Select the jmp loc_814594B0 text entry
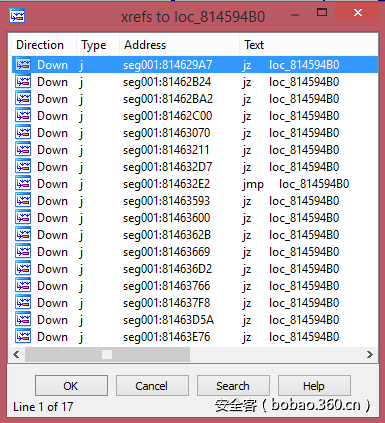The width and height of the screenshot is (385, 423). pos(296,184)
